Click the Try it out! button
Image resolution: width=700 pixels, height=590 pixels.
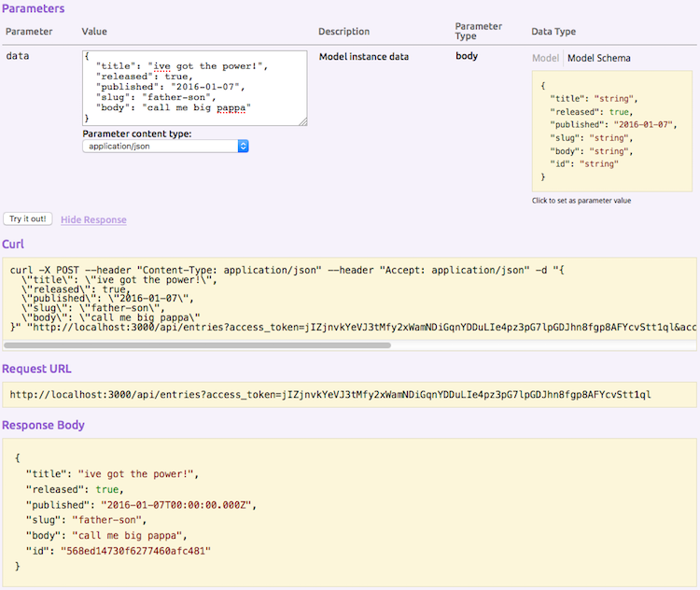point(28,218)
